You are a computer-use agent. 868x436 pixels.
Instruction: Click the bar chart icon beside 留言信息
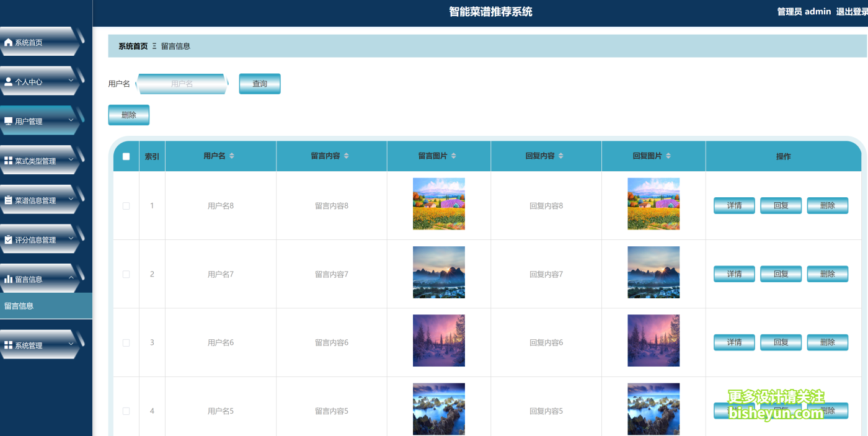8,278
